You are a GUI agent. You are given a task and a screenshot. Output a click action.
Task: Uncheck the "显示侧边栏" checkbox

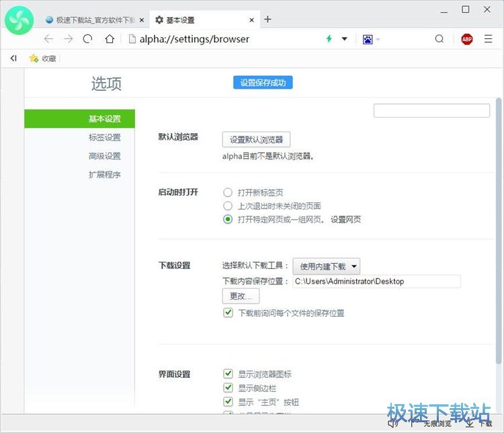228,388
